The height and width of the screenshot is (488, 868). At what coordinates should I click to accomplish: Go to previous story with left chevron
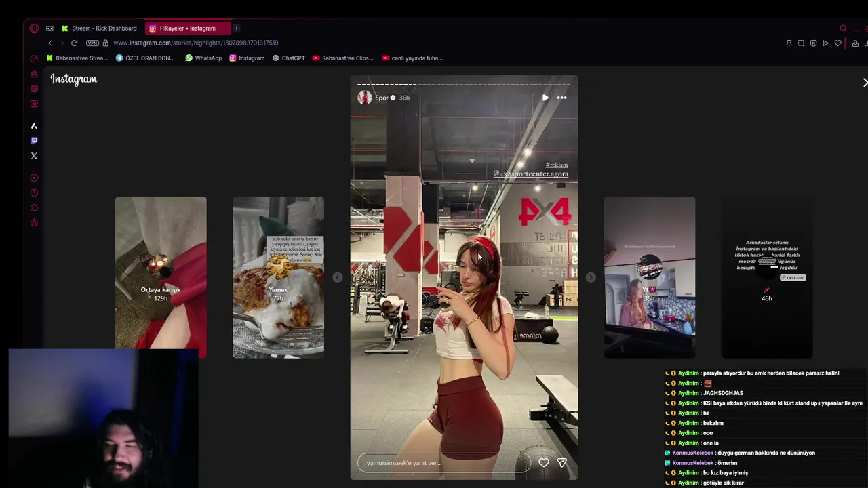337,278
